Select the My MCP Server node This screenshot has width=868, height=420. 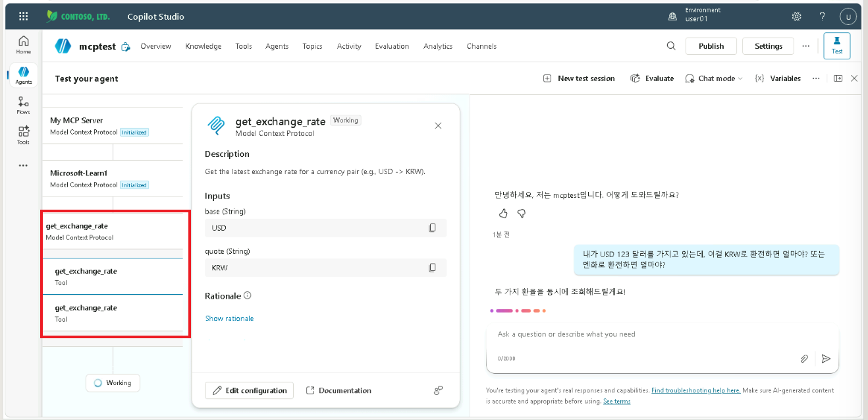113,126
